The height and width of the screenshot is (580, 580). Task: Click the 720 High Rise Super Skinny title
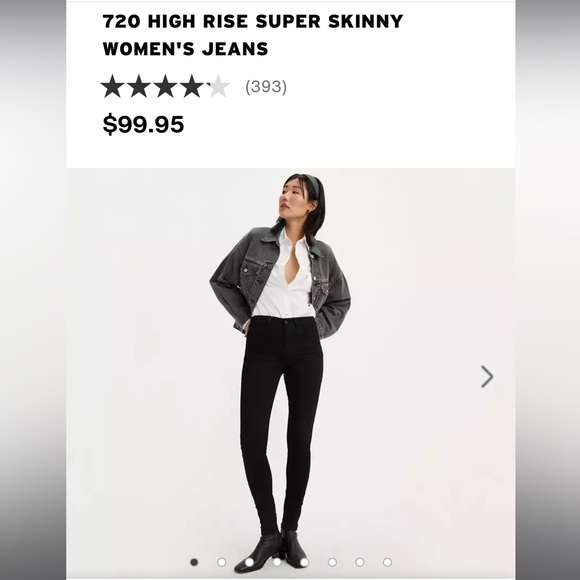253,35
